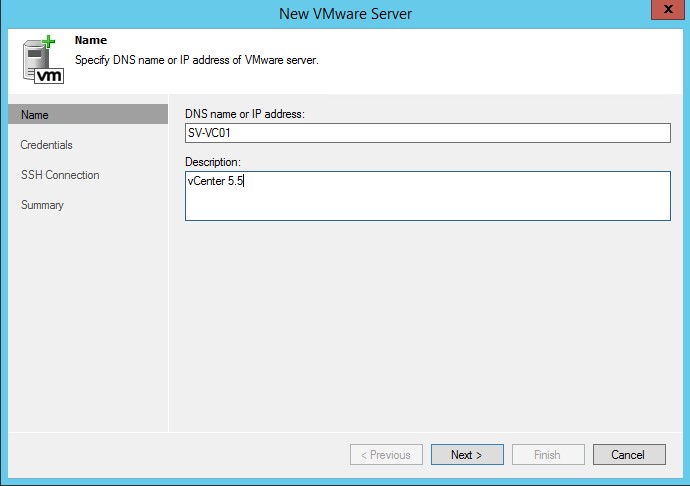Viewport: 690px width, 486px height.
Task: Select the Name wizard step
Action: point(88,114)
